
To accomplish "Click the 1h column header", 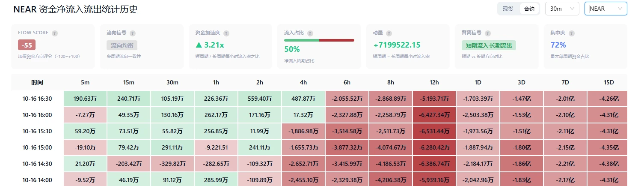I will click(216, 82).
